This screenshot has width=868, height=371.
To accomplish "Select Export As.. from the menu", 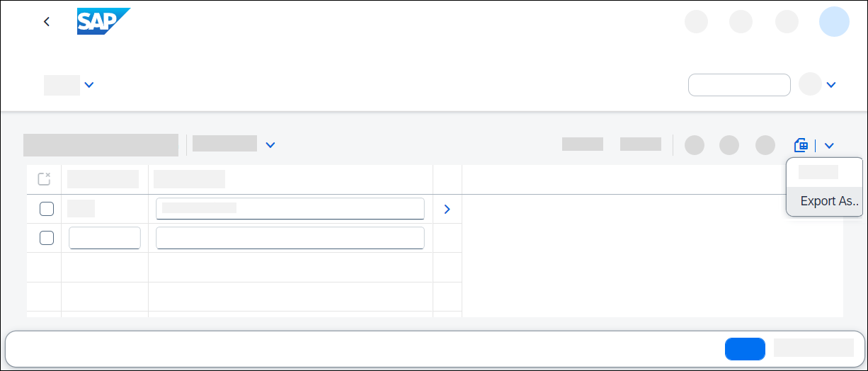I will pyautogui.click(x=825, y=201).
